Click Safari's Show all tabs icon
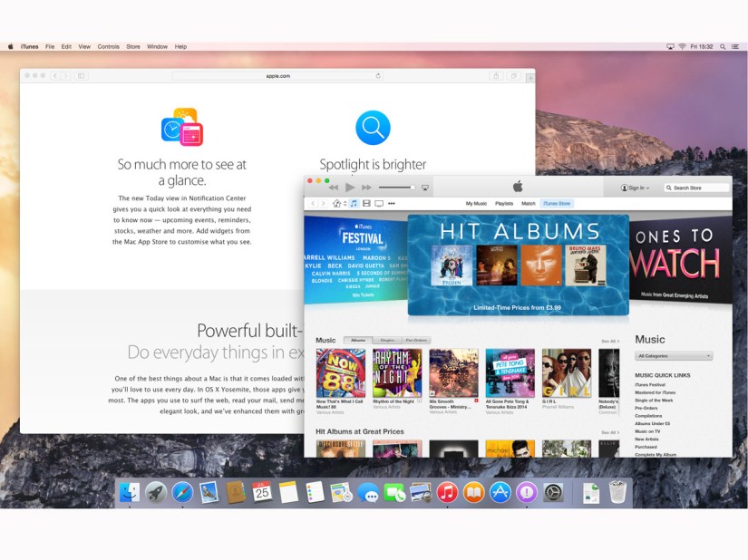 tap(514, 76)
